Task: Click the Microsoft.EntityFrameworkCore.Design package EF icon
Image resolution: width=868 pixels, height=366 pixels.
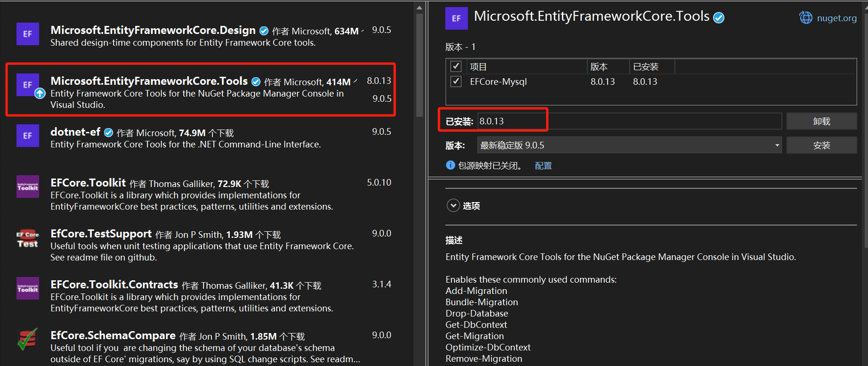Action: (28, 34)
